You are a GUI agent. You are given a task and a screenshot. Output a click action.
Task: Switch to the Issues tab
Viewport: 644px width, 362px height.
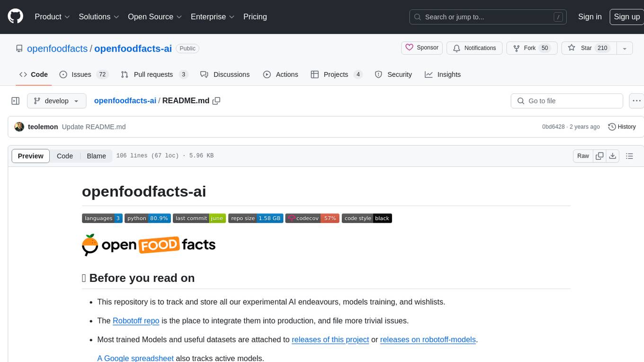(x=84, y=74)
